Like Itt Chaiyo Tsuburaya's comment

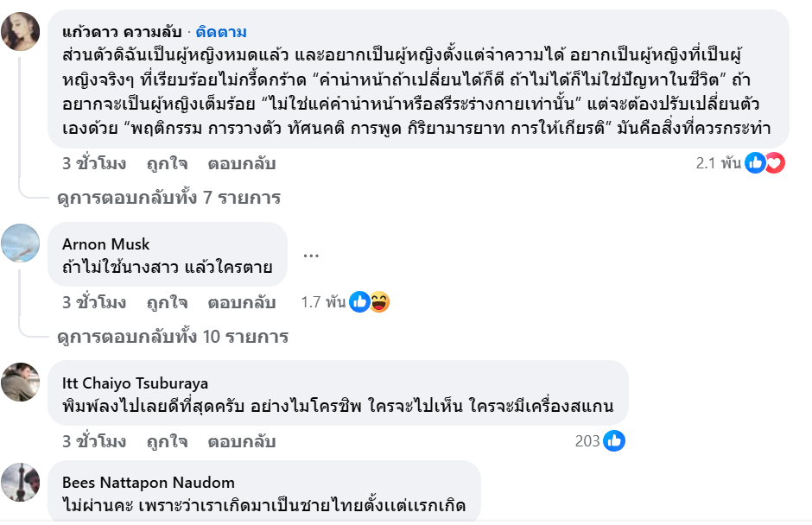(167, 441)
